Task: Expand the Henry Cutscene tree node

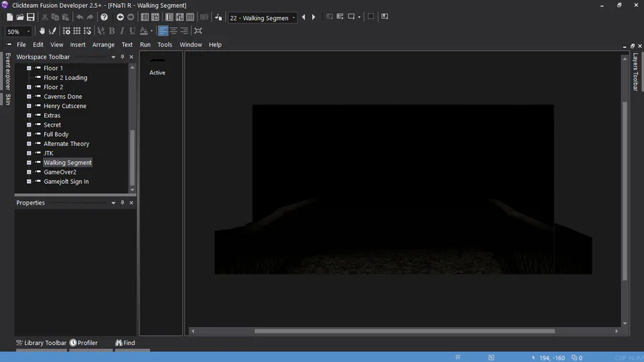Action: 29,106
